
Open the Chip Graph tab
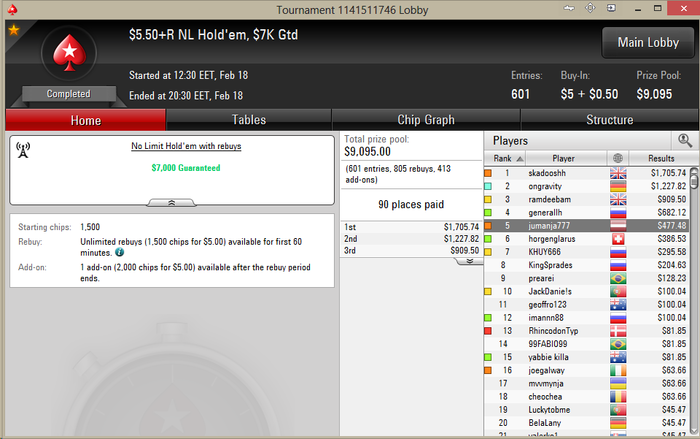[x=426, y=120]
